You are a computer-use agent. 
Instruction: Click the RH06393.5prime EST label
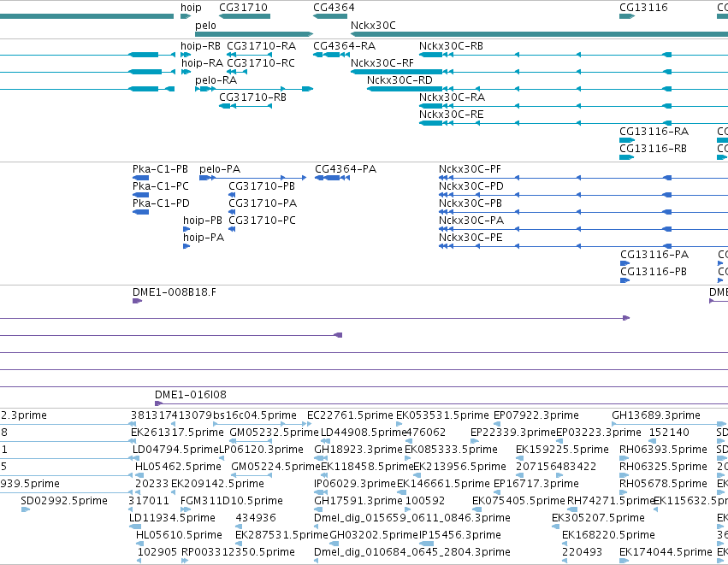coord(664,450)
